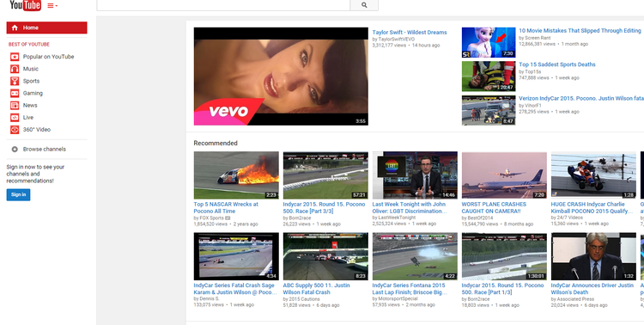Open Last Week Tonight John Oliver thumbnail
Screen dimensions: 644x325
click(x=415, y=175)
